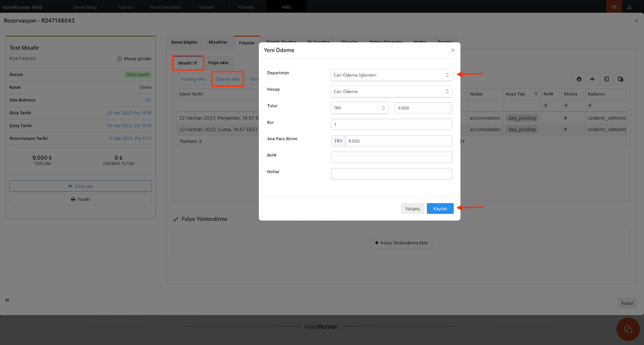Viewport: 644px width, 345px height.
Task: Close the Yeni Ödeme dialog
Action: (x=453, y=50)
